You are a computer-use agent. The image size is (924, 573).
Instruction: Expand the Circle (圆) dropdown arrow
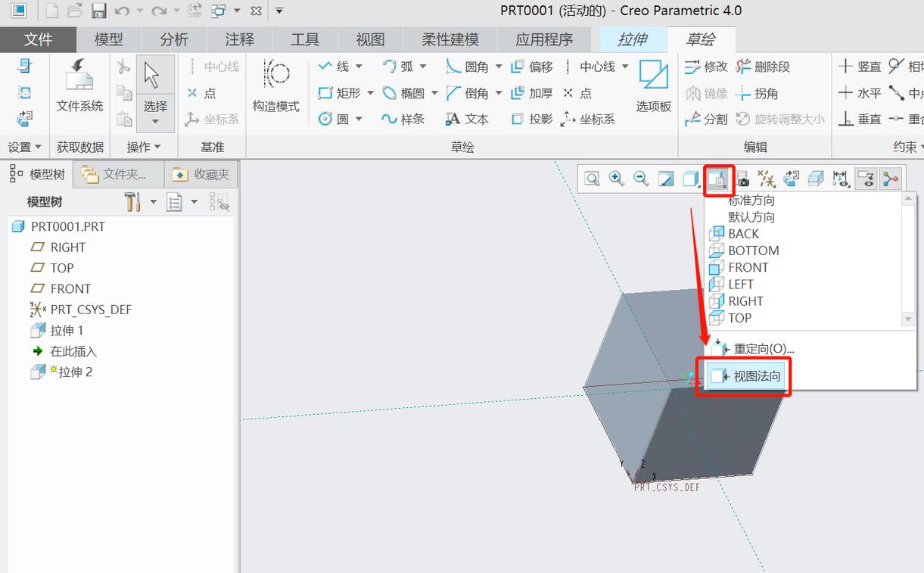click(359, 119)
